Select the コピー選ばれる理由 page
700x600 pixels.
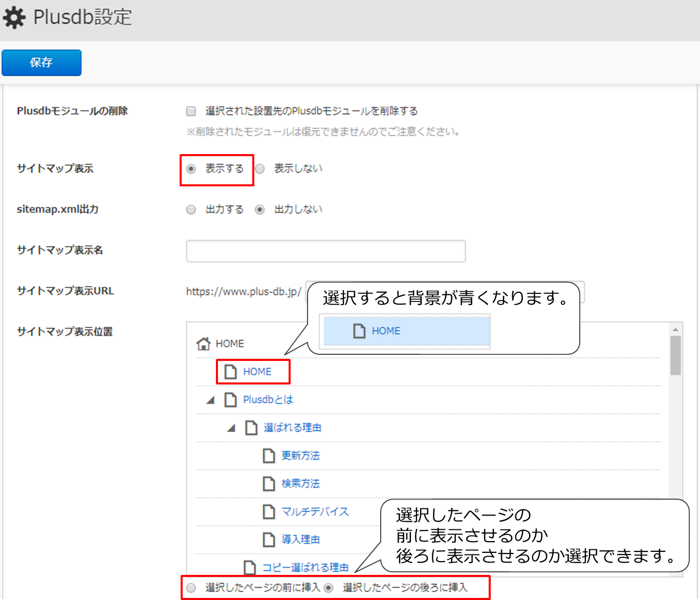click(x=305, y=567)
